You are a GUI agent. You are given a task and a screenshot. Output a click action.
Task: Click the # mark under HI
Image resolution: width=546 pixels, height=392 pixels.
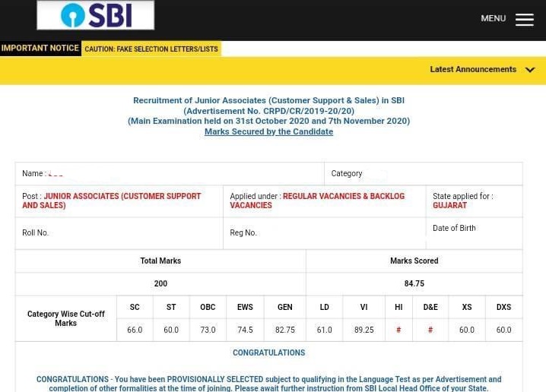point(398,330)
